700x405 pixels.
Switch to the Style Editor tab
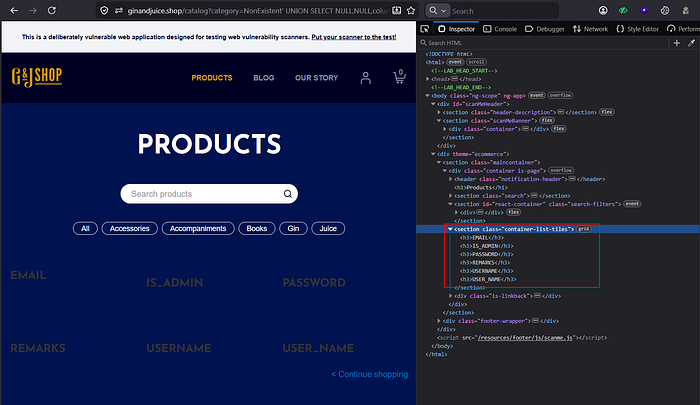click(x=637, y=29)
